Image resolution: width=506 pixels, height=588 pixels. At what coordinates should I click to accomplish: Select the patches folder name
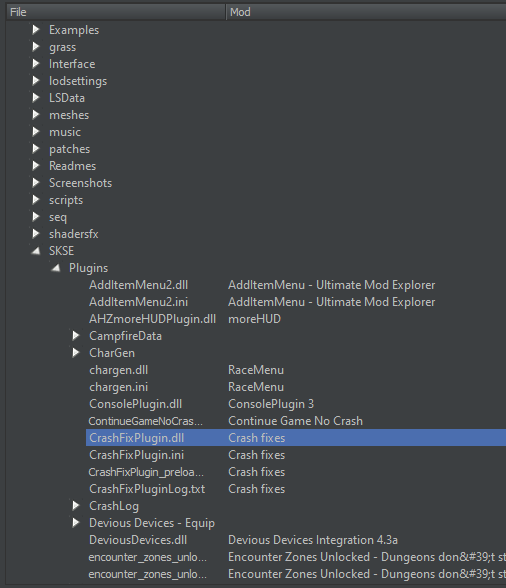coord(69,149)
